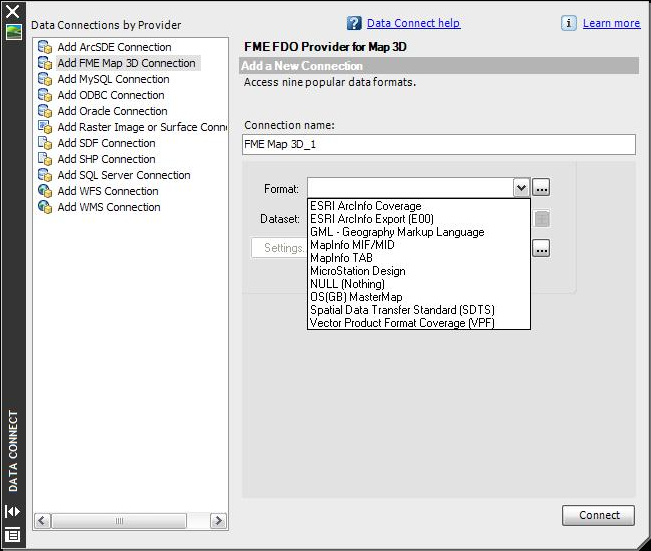The height and width of the screenshot is (551, 651).
Task: Click the question mark help icon
Action: [354, 23]
